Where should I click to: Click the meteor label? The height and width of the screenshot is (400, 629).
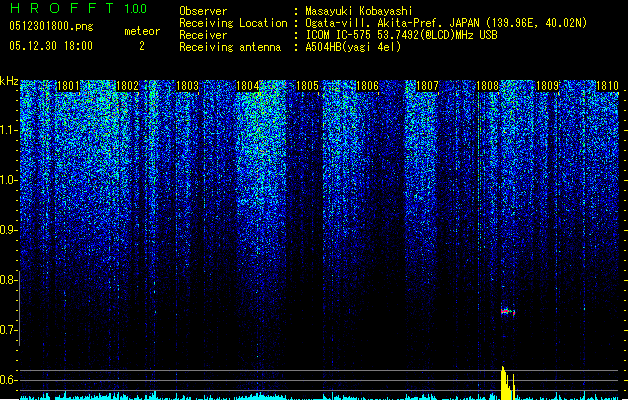(142, 31)
